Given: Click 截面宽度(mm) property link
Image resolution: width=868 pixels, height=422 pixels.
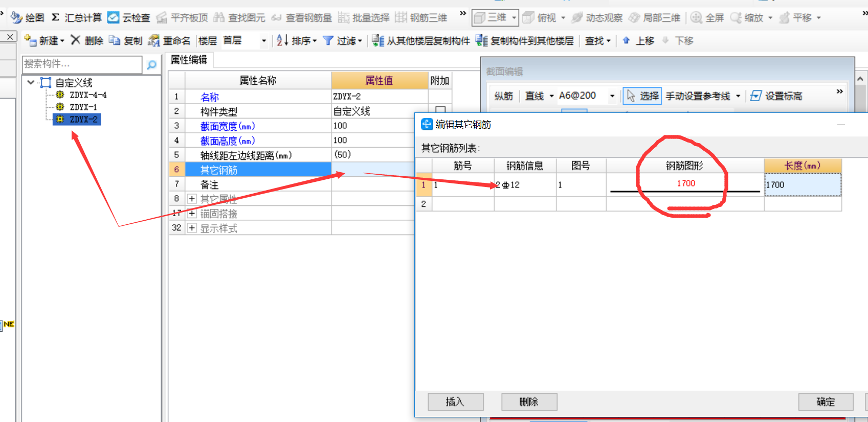Looking at the screenshot, I should 228,126.
